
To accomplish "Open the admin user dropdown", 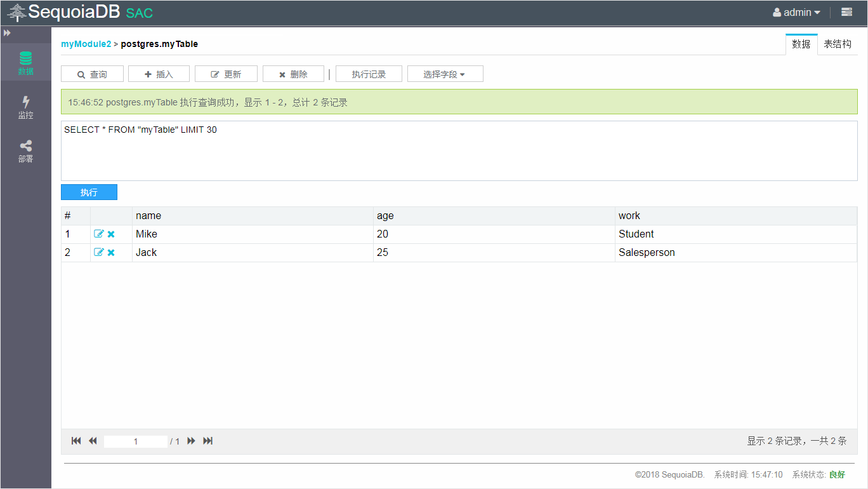I will [796, 13].
